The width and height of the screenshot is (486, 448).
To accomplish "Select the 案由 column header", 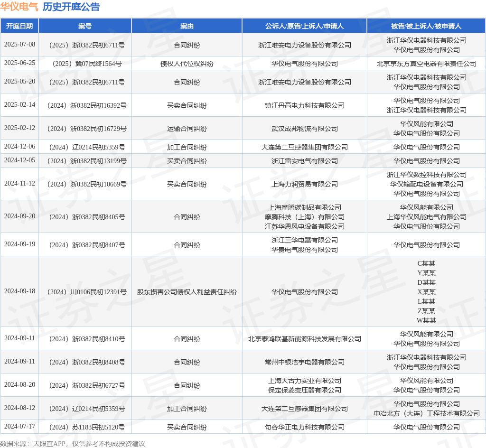I will (x=187, y=26).
